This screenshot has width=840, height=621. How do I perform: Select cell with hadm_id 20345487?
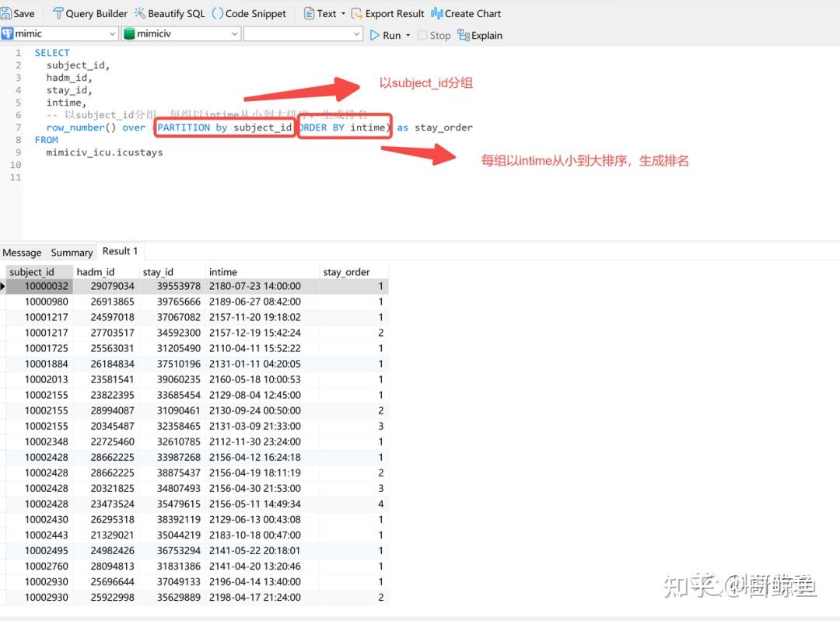tap(106, 426)
